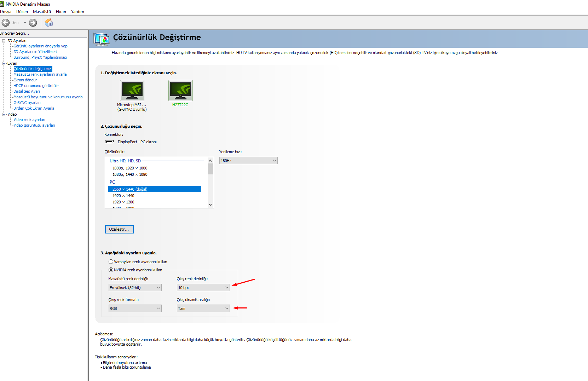Open Video renk ayarları

click(29, 120)
